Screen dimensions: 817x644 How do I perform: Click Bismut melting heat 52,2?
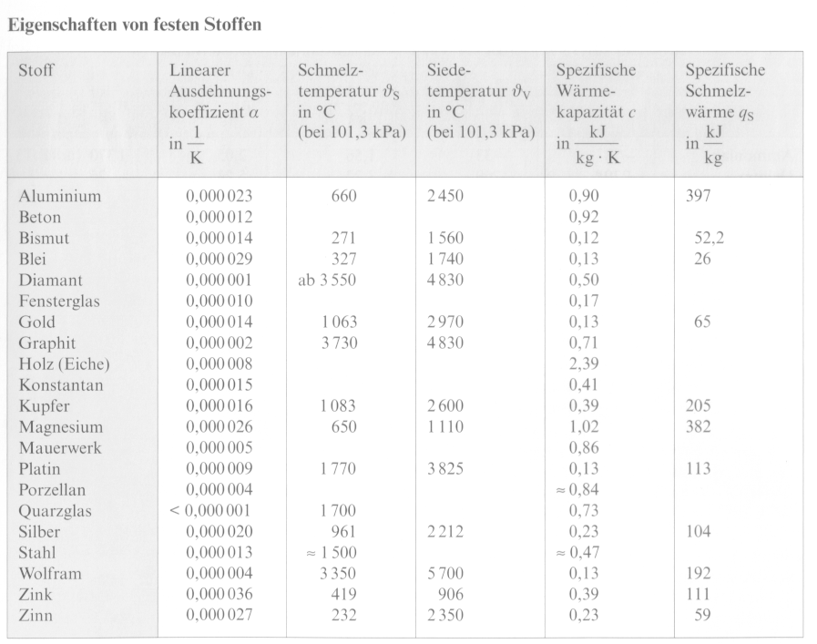click(x=709, y=238)
